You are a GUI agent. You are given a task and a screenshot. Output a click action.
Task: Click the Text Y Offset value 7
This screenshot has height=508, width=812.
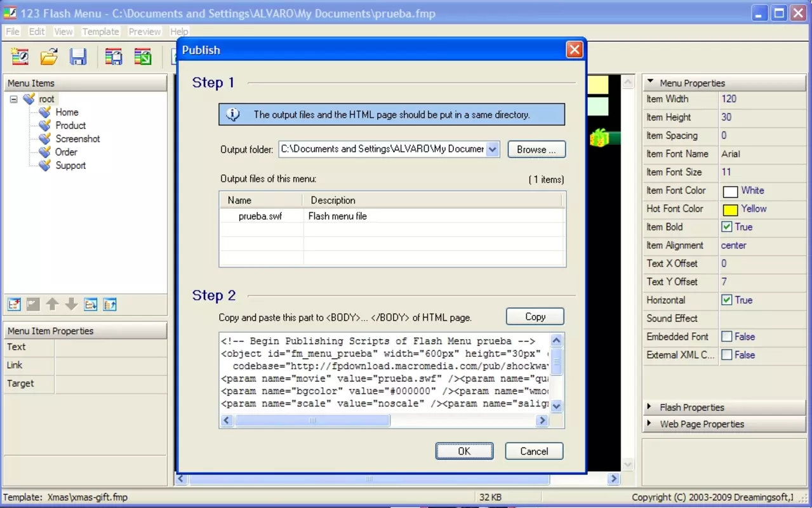[724, 281]
